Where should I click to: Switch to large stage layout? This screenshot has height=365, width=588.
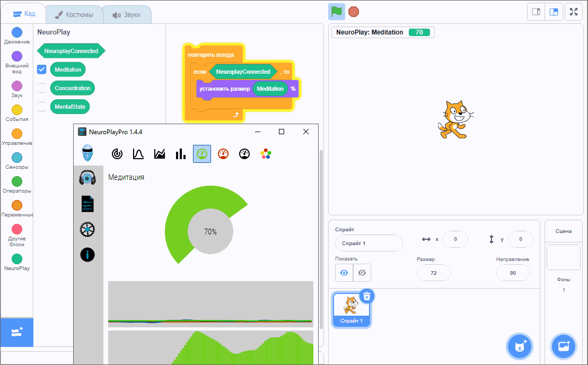coord(554,12)
